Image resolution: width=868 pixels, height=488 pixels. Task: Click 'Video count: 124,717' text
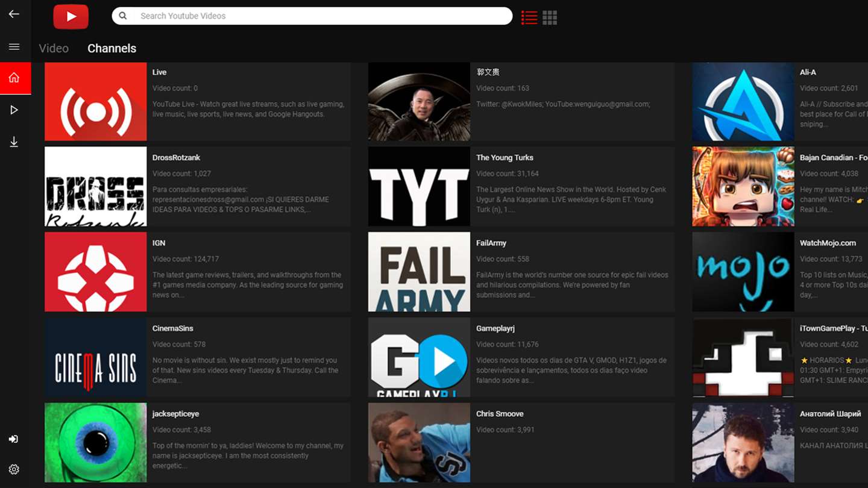click(x=186, y=259)
